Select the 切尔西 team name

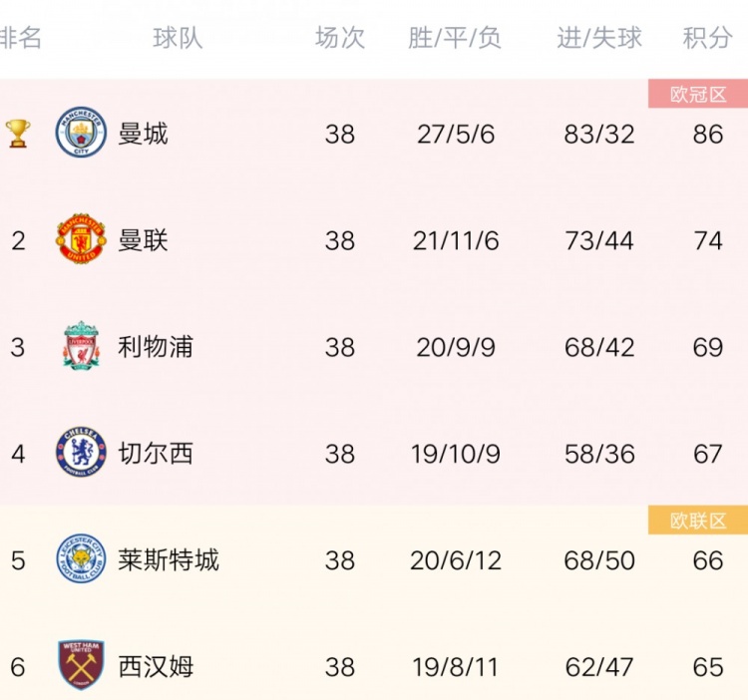156,454
